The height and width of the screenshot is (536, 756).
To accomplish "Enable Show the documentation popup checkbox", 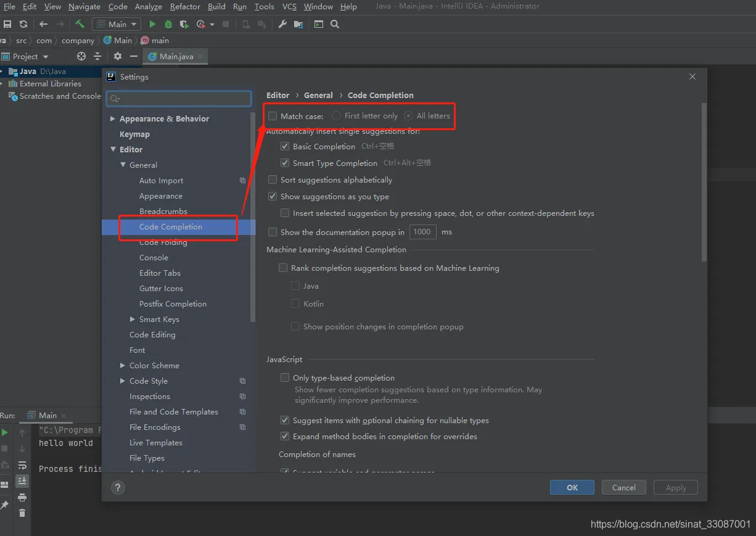I will [273, 233].
